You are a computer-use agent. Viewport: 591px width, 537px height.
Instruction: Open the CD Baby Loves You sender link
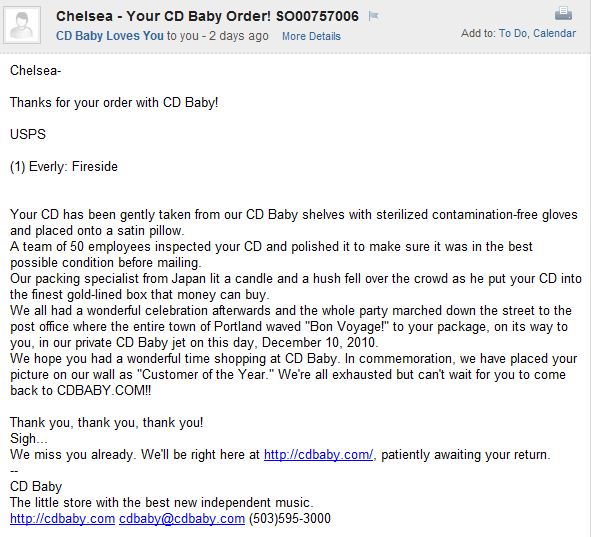[110, 36]
